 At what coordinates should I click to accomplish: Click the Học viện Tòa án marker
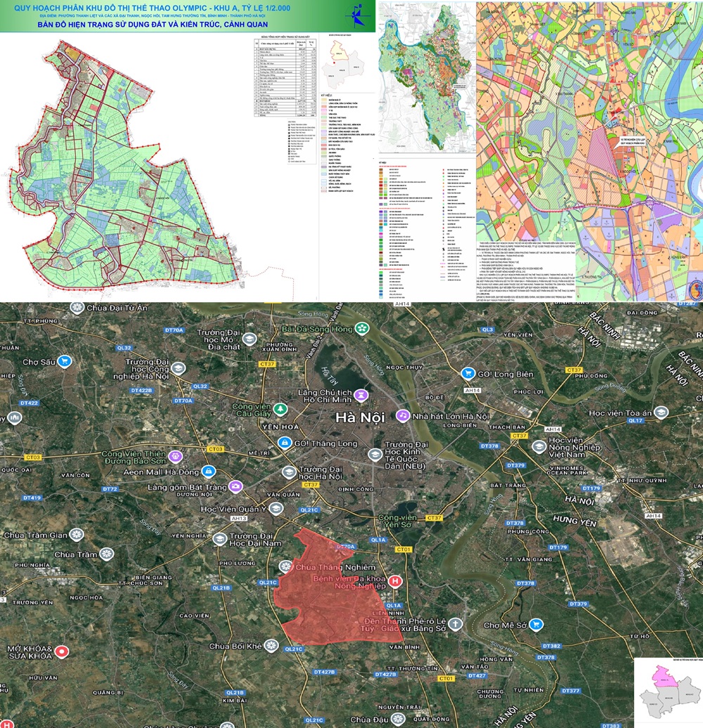point(661,412)
